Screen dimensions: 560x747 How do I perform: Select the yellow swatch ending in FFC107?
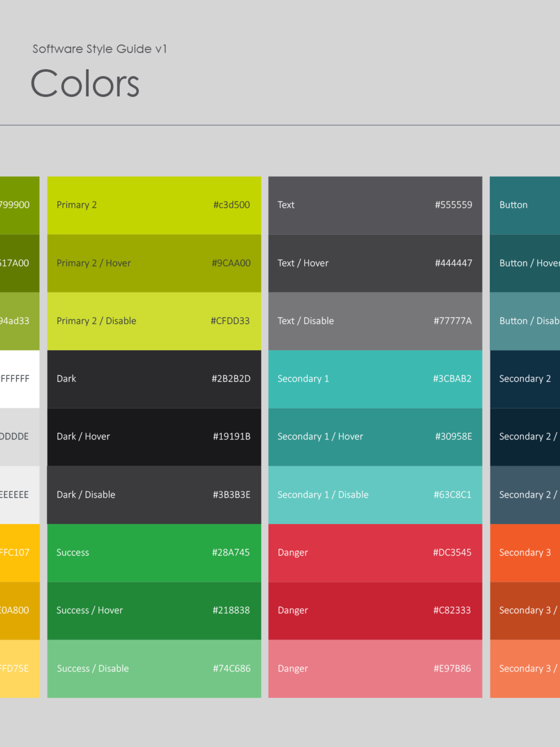tap(20, 553)
